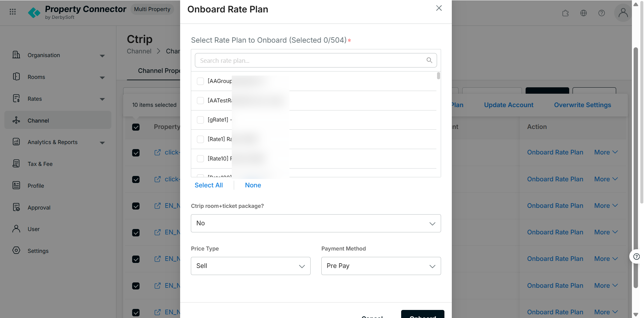The width and height of the screenshot is (644, 318).
Task: Open the Price Type dropdown
Action: 251,266
